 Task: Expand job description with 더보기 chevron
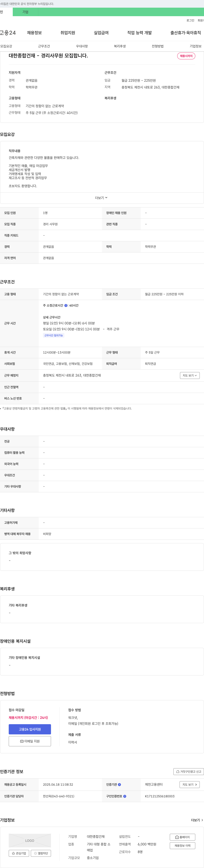pos(101,198)
